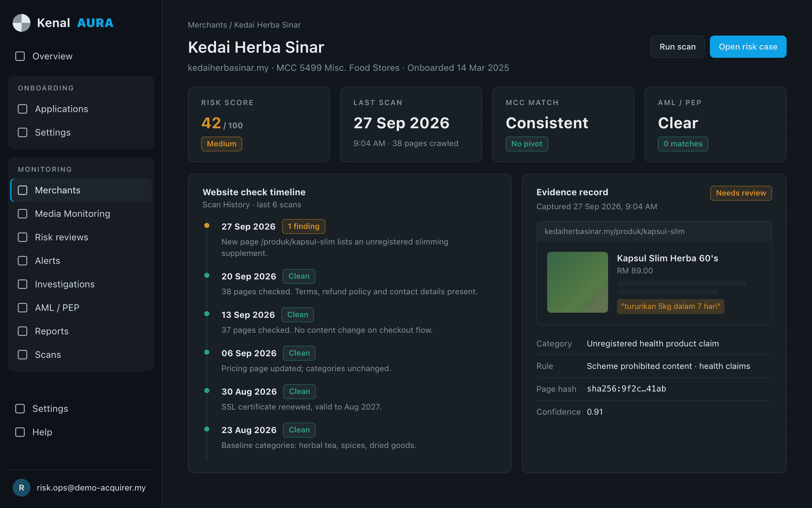Select Reports in the sidebar
This screenshot has width=812, height=508.
[81, 331]
